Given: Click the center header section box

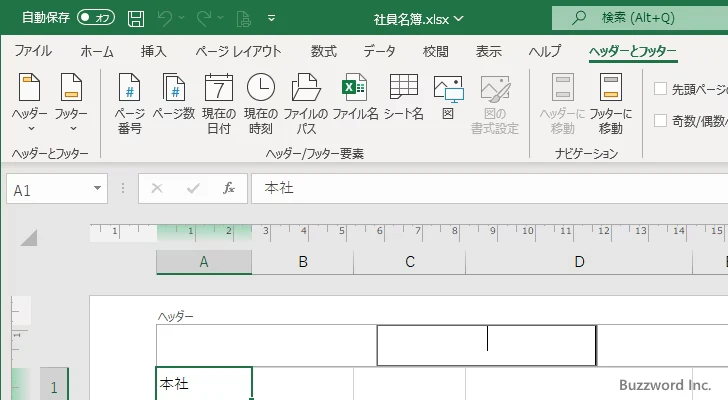Looking at the screenshot, I should [487, 345].
